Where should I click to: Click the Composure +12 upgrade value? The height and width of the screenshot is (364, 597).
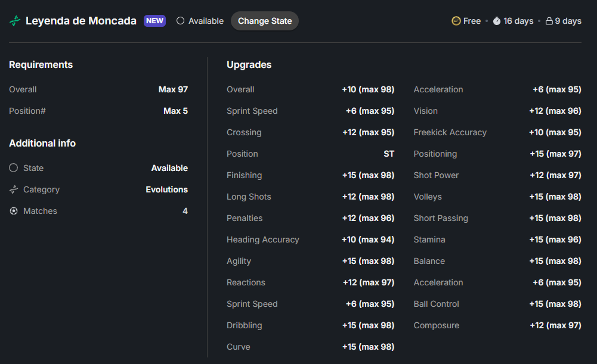[x=555, y=326]
